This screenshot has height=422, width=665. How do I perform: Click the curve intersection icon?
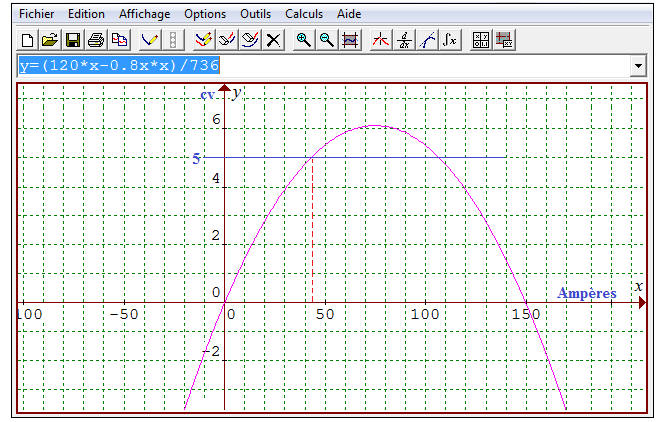tap(380, 40)
